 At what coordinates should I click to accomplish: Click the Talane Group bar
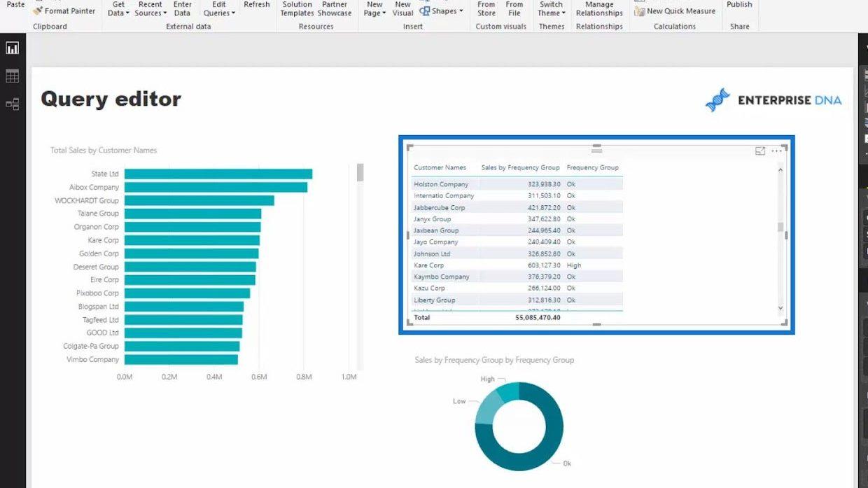tap(192, 214)
